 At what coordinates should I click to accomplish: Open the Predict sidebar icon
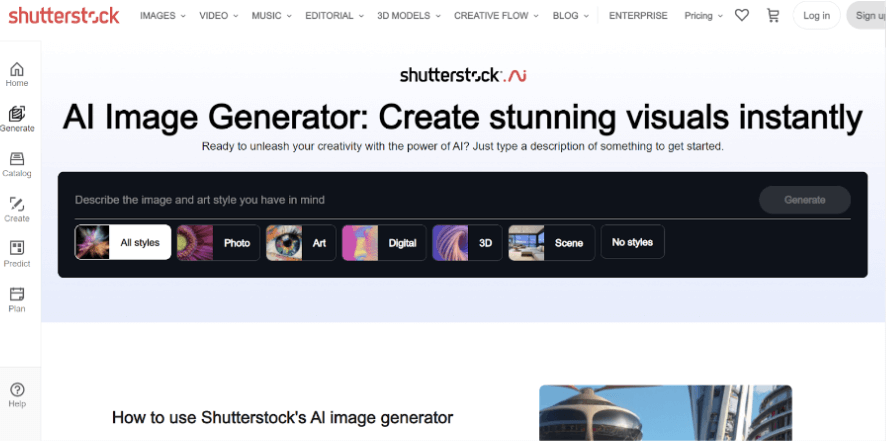[x=17, y=249]
